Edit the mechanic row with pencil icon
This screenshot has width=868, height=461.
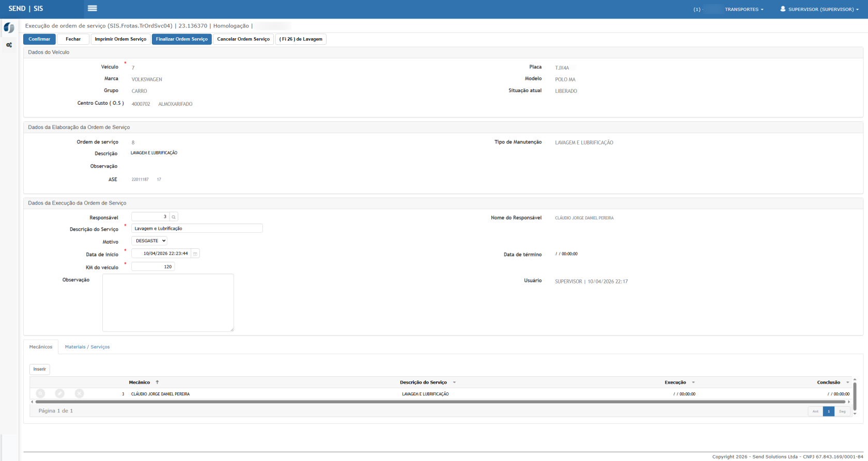pyautogui.click(x=60, y=393)
